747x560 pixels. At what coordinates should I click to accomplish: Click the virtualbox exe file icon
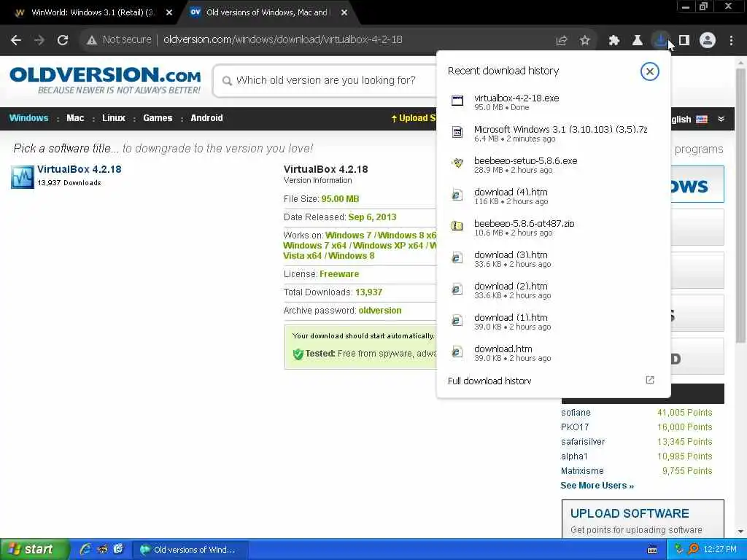point(457,101)
